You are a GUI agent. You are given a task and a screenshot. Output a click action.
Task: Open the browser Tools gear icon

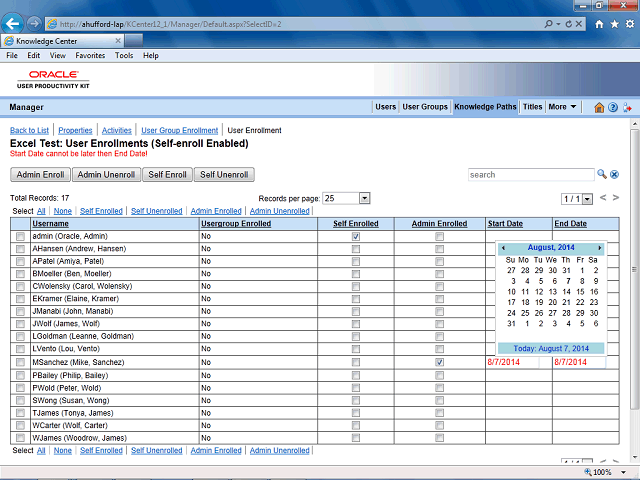click(630, 24)
